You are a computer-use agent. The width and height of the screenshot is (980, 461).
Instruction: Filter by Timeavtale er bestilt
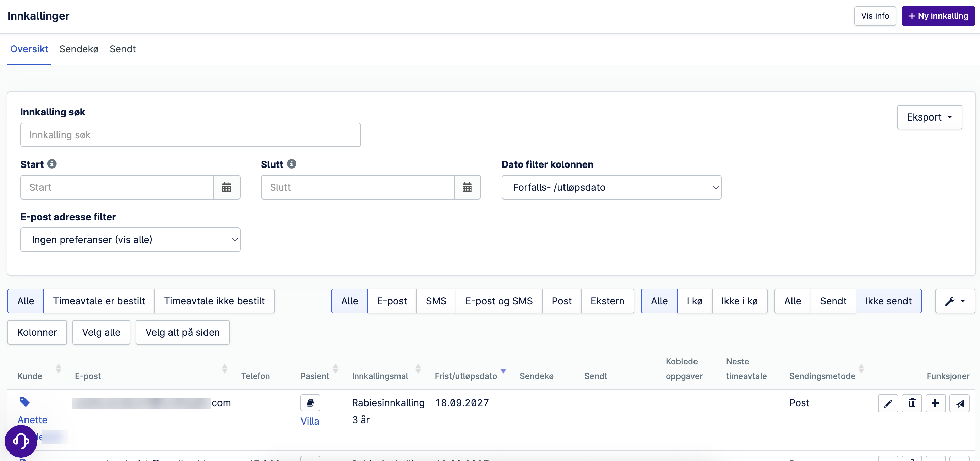[x=99, y=301]
